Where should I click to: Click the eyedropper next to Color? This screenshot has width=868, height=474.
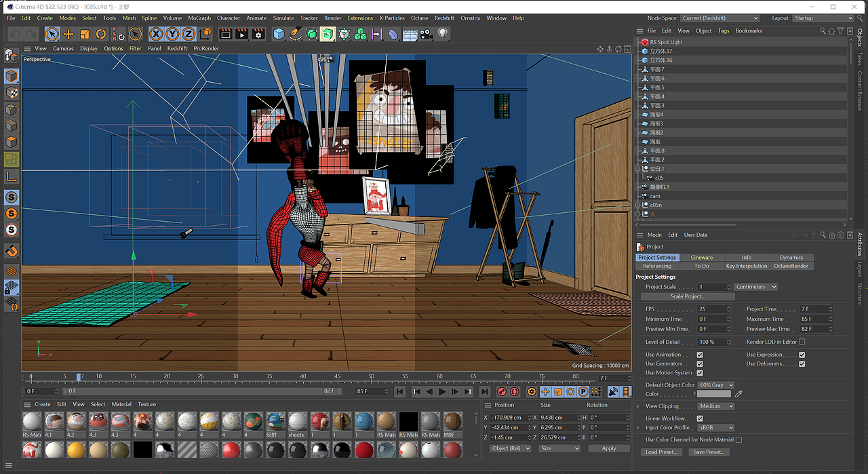(x=738, y=394)
